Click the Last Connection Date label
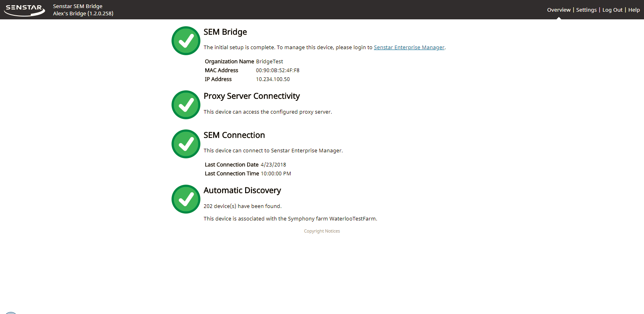The height and width of the screenshot is (314, 644). click(x=231, y=164)
